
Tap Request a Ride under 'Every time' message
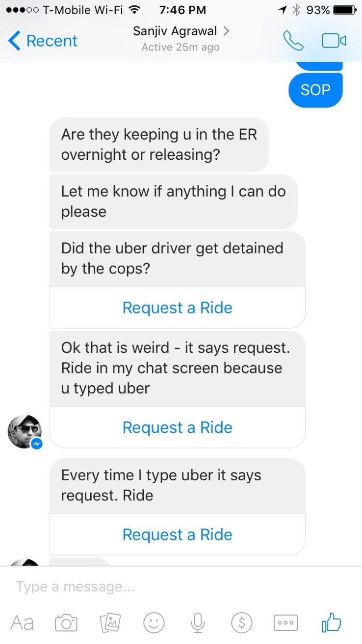(x=177, y=535)
